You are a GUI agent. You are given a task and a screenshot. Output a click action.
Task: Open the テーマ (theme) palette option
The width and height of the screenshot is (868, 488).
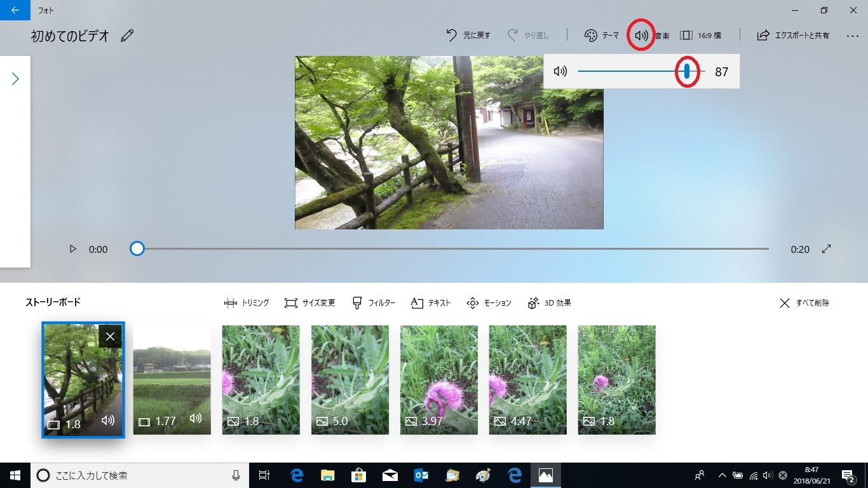click(x=601, y=36)
